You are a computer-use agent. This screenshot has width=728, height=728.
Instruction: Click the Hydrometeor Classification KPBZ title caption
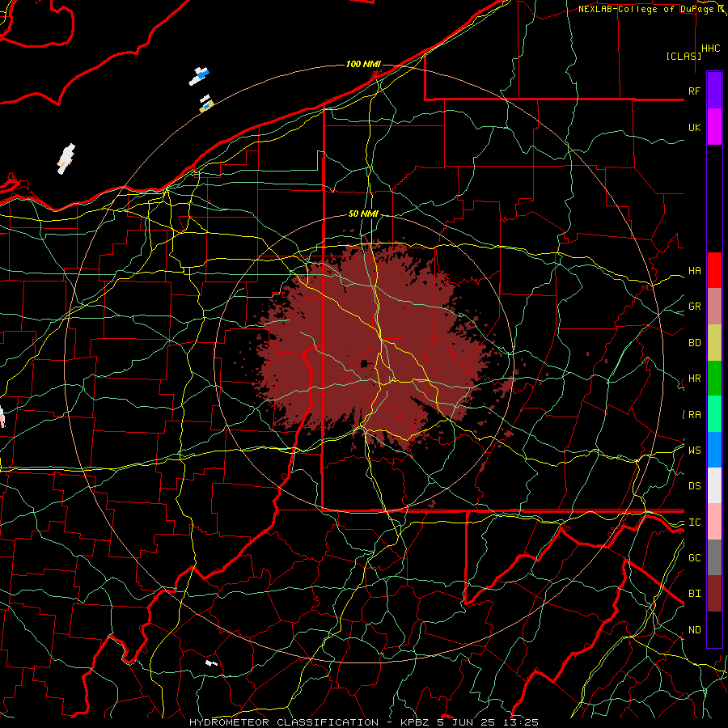[364, 722]
